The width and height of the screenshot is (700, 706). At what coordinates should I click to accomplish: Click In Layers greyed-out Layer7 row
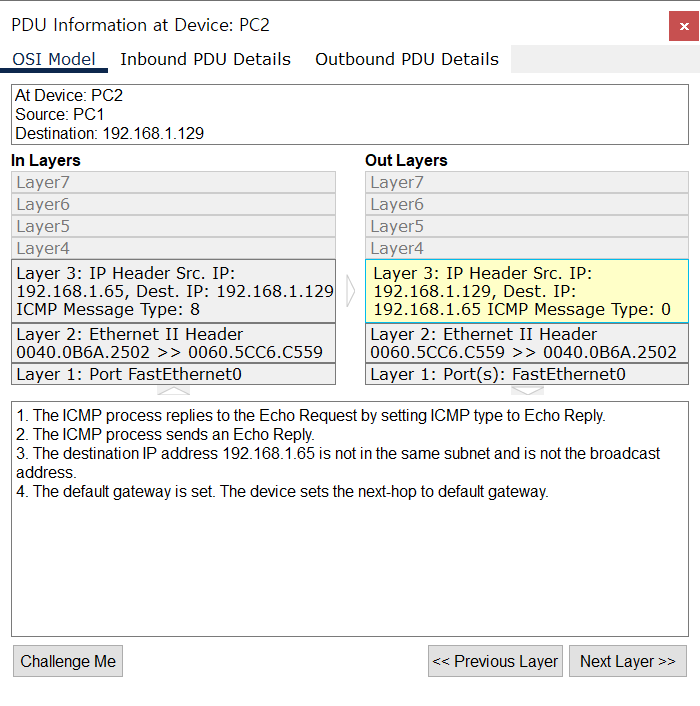[173, 182]
